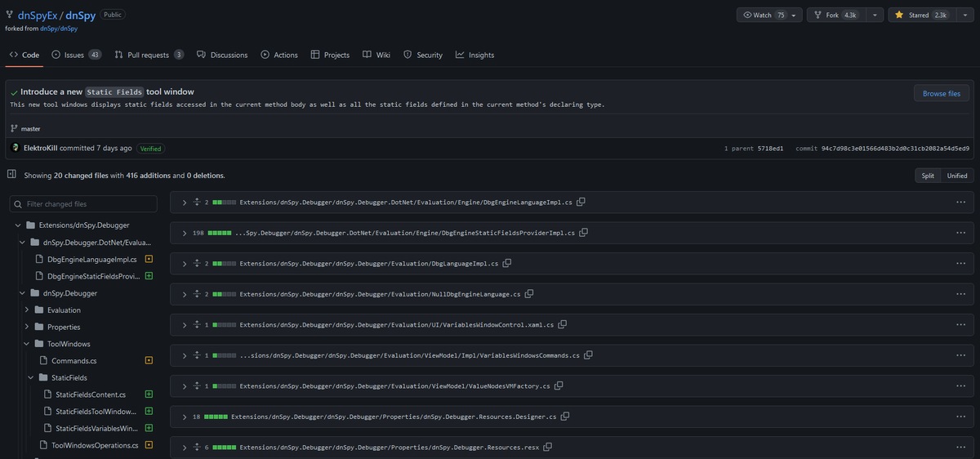Open the Code tab

(24, 55)
